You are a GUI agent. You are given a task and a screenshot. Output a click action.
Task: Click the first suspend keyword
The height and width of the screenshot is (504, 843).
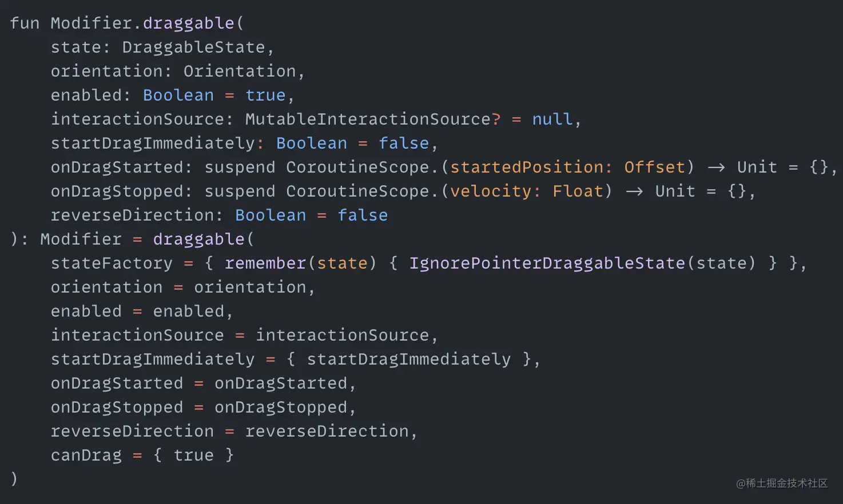pyautogui.click(x=240, y=167)
